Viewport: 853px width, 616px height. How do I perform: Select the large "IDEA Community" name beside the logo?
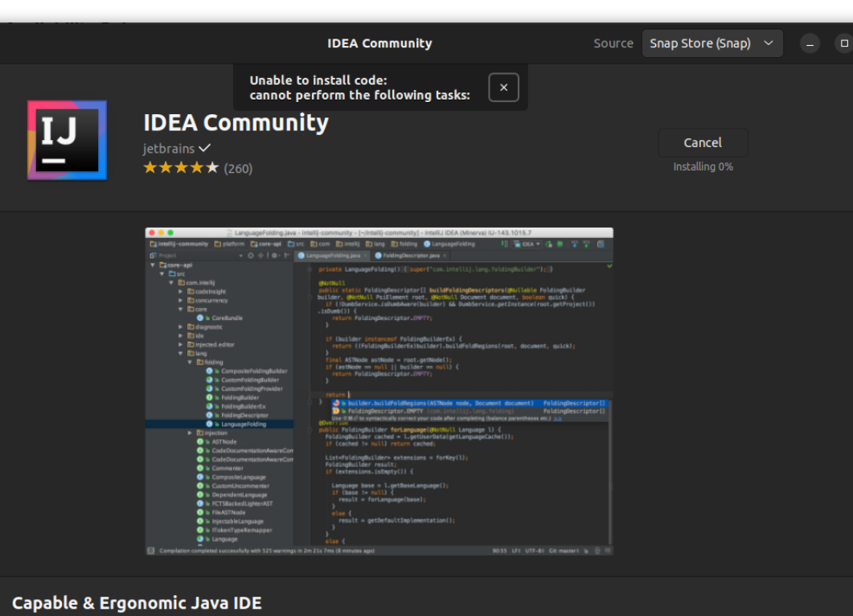pyautogui.click(x=236, y=122)
